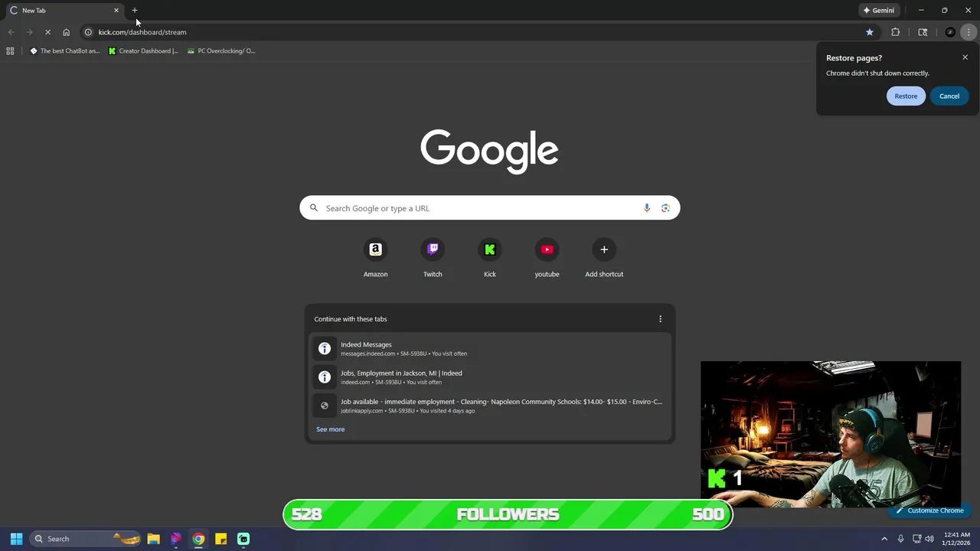This screenshot has width=980, height=551.
Task: Click the taskbar Search box
Action: coord(85,539)
